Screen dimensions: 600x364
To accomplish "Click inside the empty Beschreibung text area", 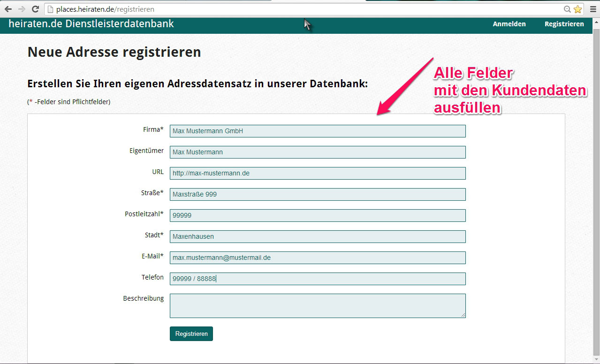I will tap(318, 306).
